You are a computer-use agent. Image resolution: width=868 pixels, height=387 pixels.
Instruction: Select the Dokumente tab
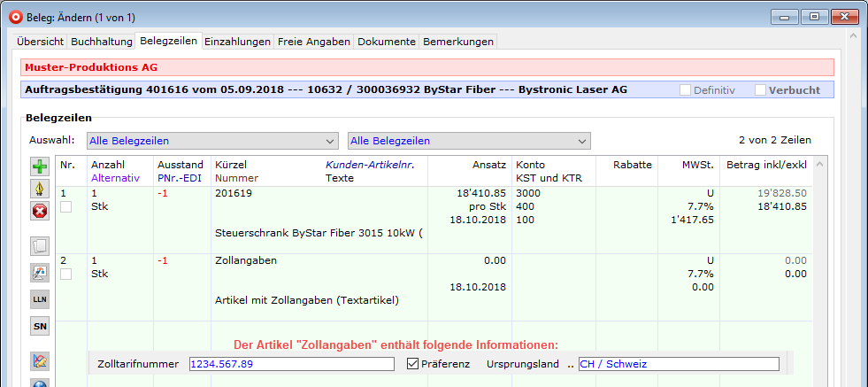click(x=386, y=42)
